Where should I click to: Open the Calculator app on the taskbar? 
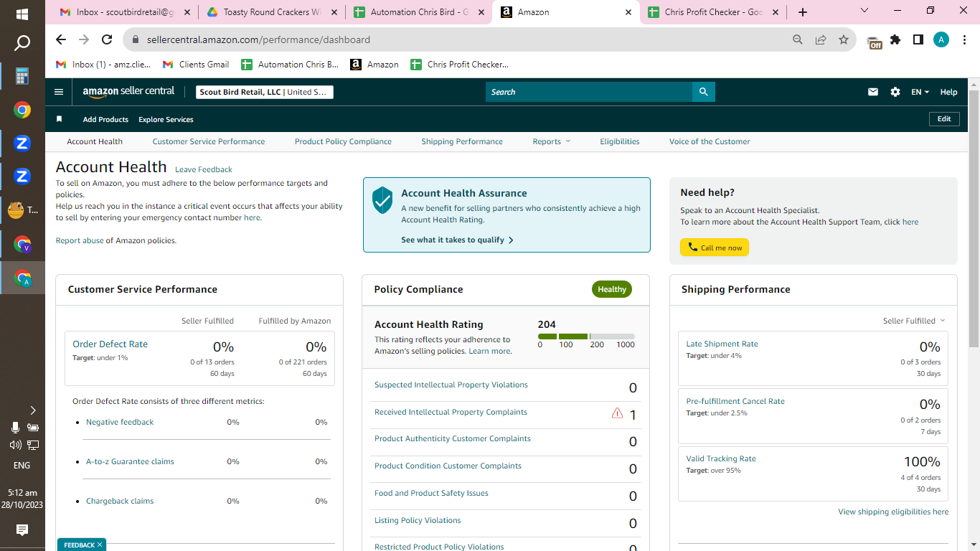click(22, 76)
